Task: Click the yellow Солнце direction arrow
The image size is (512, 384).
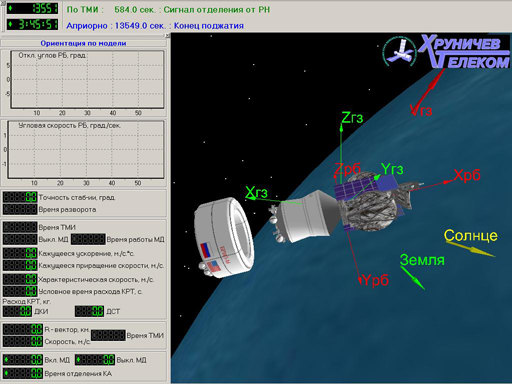Action: pos(471,249)
